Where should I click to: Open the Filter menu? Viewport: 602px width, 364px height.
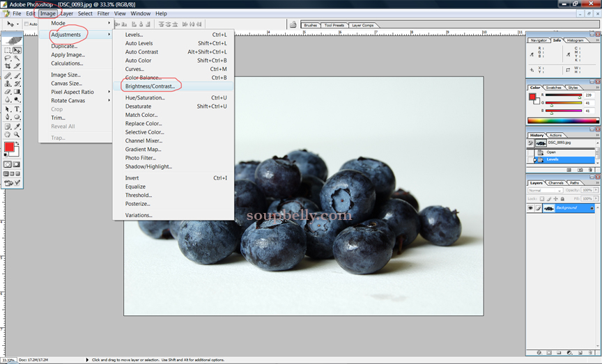tap(103, 13)
